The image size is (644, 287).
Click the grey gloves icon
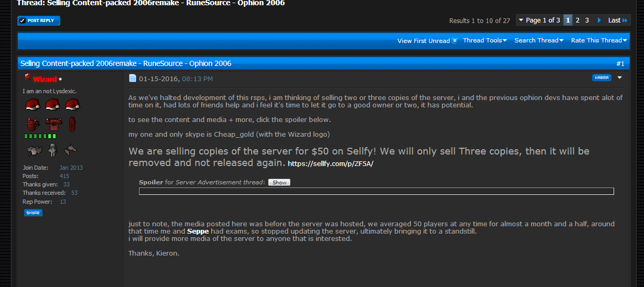pyautogui.click(x=71, y=150)
